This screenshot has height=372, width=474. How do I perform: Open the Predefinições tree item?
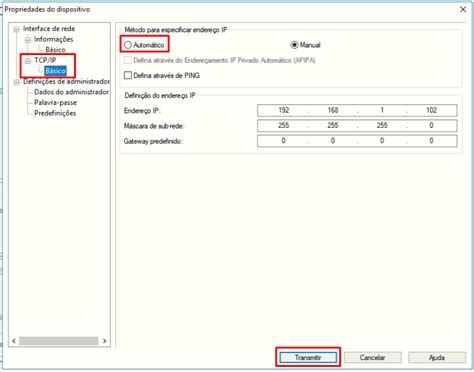pos(55,113)
